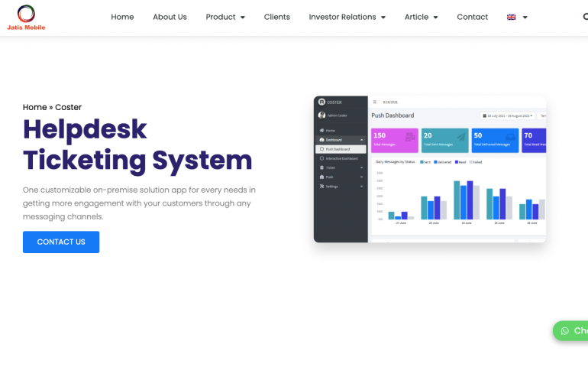Viewport: 588px width, 367px height.
Task: Click the WhatsApp icon on chat button
Action: tap(564, 331)
